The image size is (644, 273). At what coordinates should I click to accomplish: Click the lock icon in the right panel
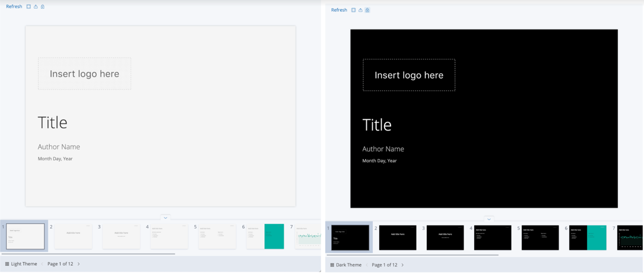point(367,10)
